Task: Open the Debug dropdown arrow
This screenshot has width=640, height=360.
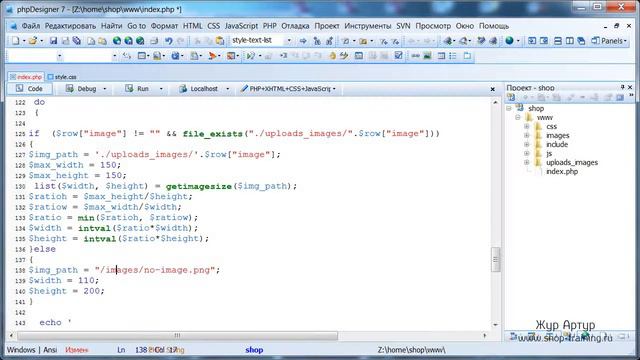Action: pos(104,89)
